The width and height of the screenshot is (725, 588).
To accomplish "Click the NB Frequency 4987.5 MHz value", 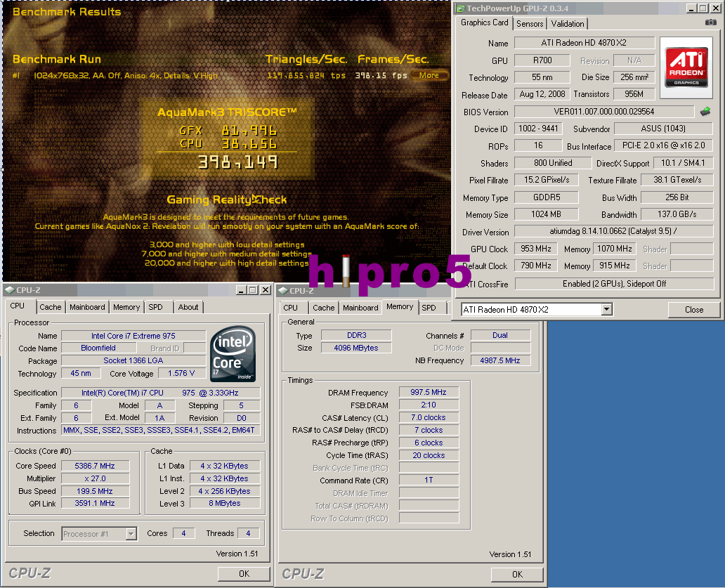I will click(500, 360).
